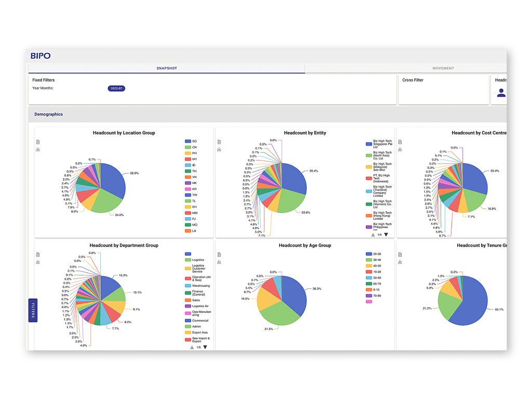
Task: Switch to the Movement tab
Action: point(443,68)
